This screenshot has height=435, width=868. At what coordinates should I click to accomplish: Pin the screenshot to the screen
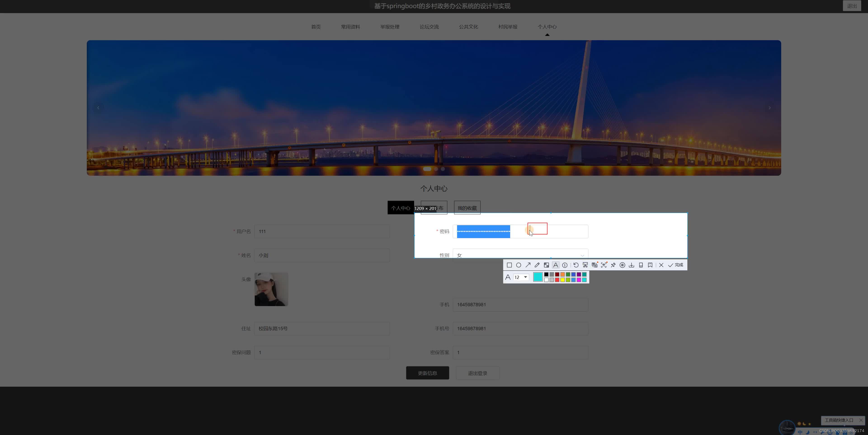613,265
